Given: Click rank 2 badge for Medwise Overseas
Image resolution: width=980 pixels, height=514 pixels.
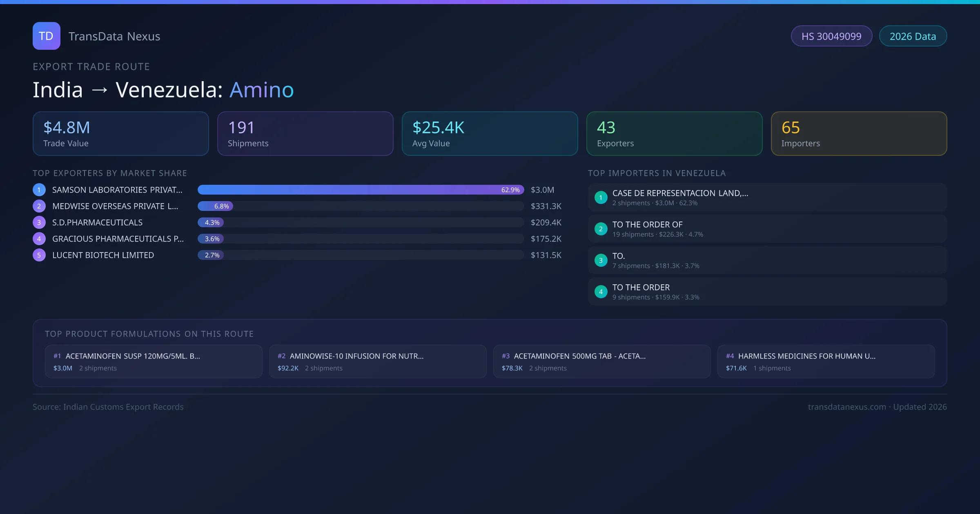Looking at the screenshot, I should click(39, 206).
